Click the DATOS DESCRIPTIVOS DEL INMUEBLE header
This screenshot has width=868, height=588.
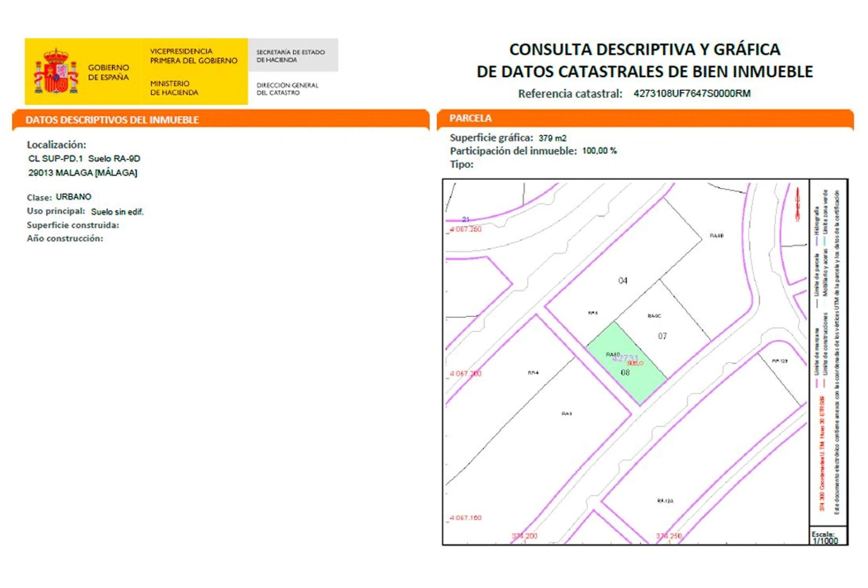coord(112,120)
